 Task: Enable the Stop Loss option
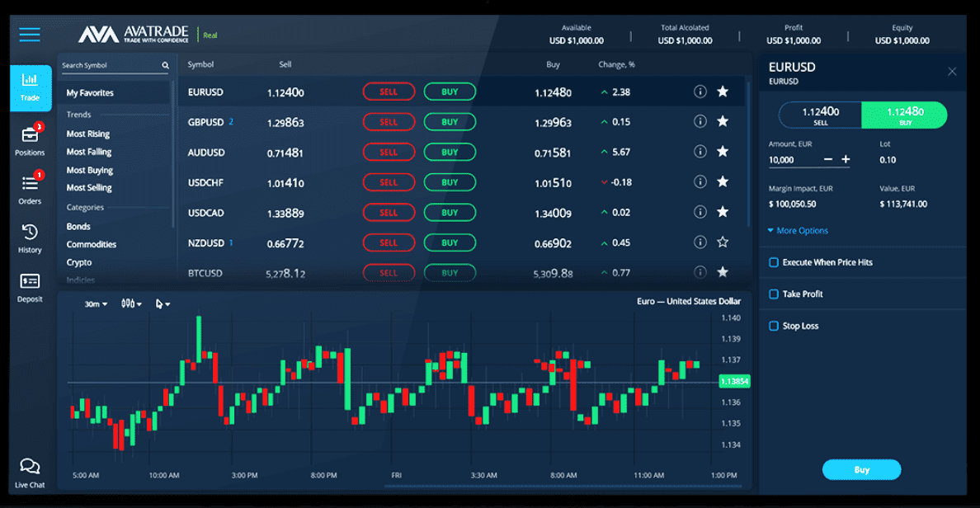pos(773,326)
